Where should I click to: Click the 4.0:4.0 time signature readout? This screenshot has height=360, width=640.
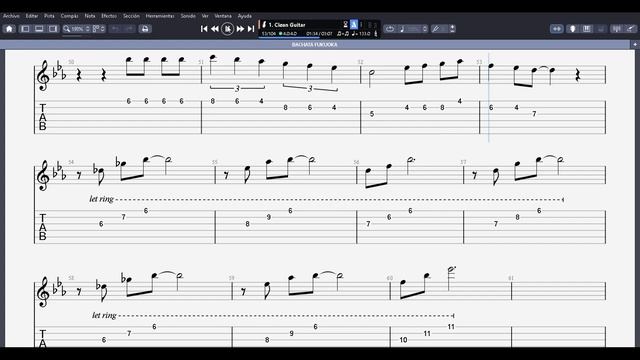288,33
